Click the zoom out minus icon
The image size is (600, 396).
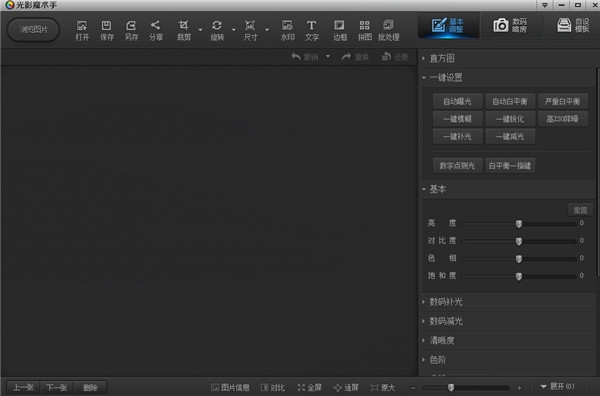[412, 388]
